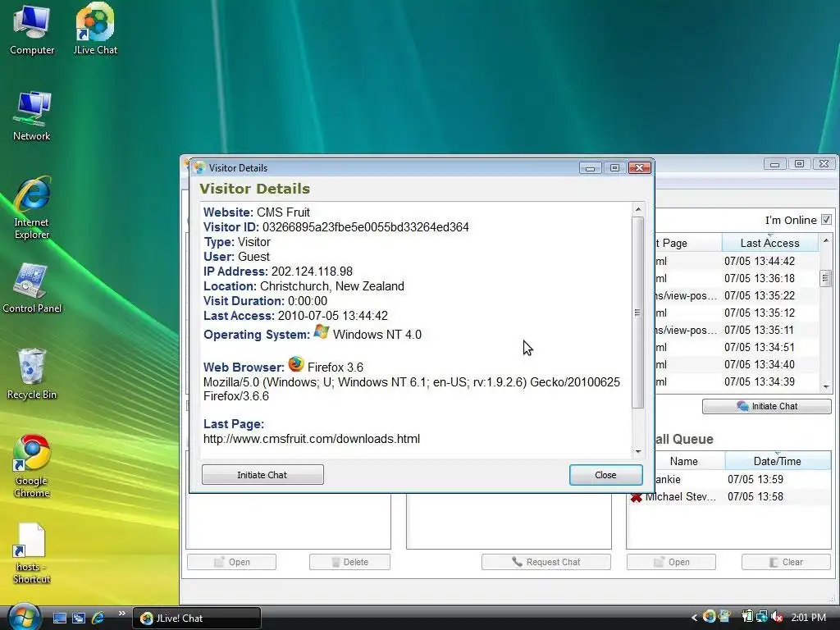Select the Google Chrome desktop shortcut

point(32,467)
